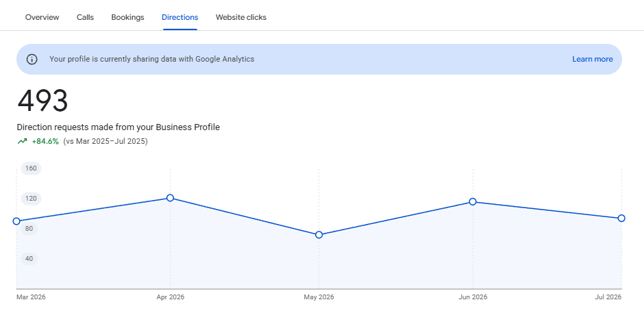Select the Jul 2026 data point
Screen dimensions: 644x313
[x=621, y=218]
